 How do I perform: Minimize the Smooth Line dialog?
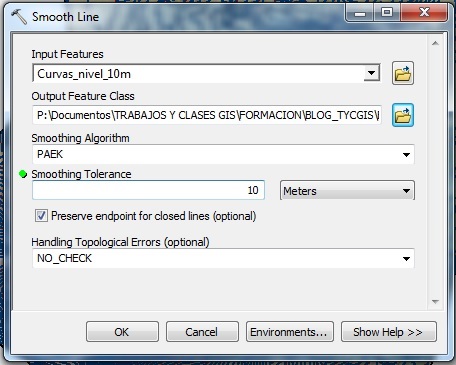point(360,13)
